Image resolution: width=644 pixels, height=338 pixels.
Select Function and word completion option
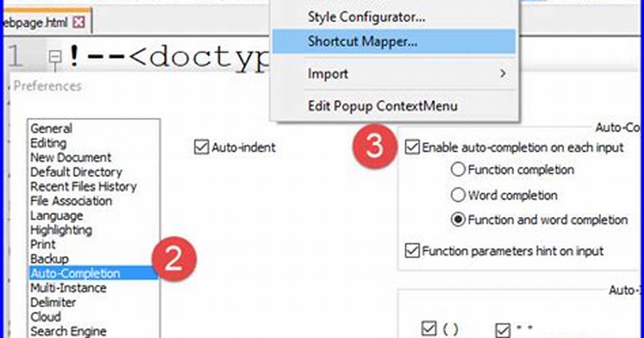458,220
